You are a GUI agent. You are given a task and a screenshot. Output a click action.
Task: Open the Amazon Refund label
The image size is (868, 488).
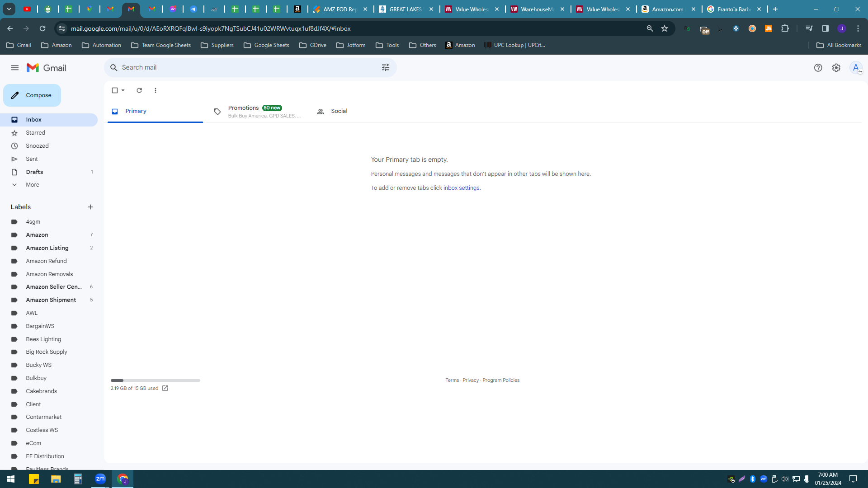coord(49,261)
